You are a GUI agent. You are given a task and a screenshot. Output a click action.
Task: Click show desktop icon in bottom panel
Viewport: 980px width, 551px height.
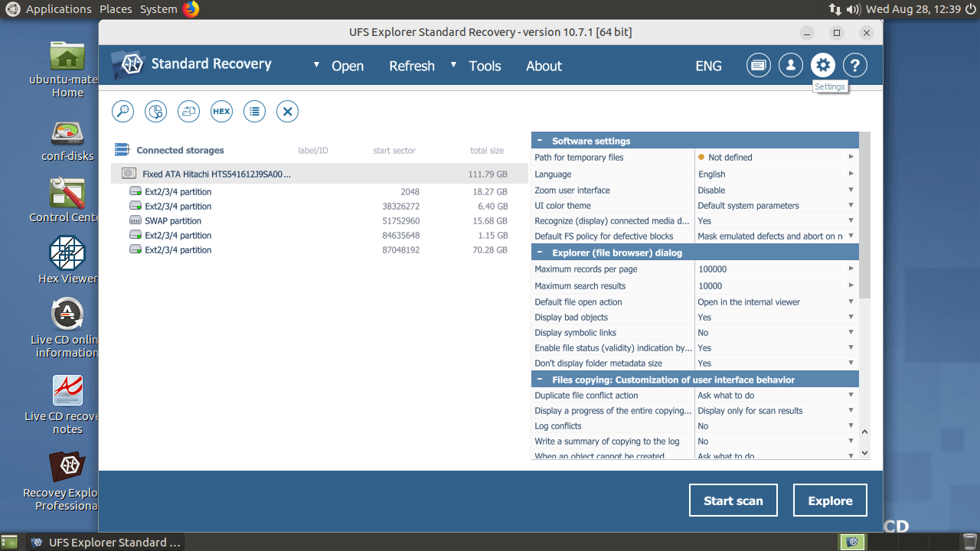tap(9, 542)
